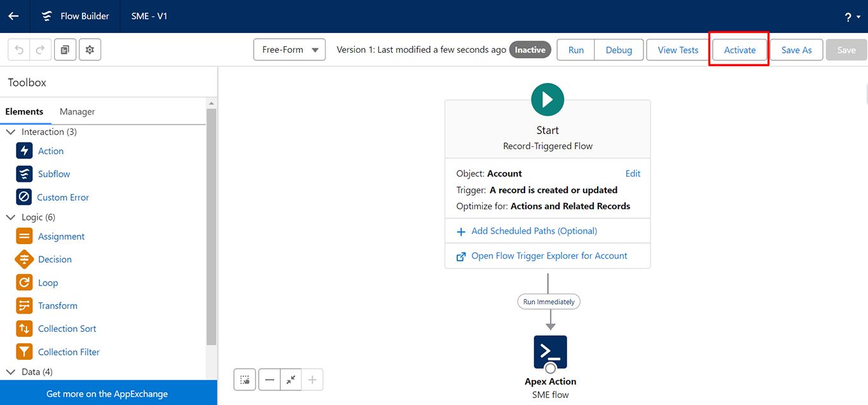Screen dimensions: 868x405
Task: Click the Decision label
Action: click(x=55, y=259)
